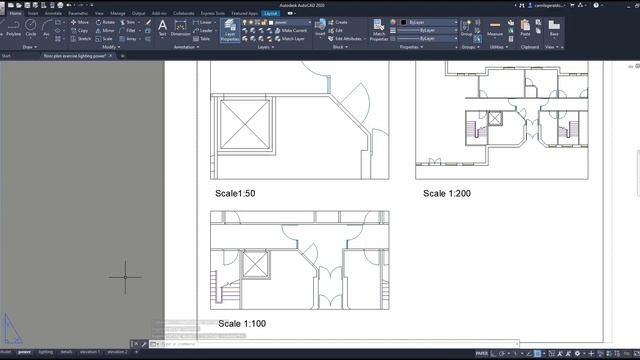
Task: Click the Trim tool
Action: coord(128,22)
